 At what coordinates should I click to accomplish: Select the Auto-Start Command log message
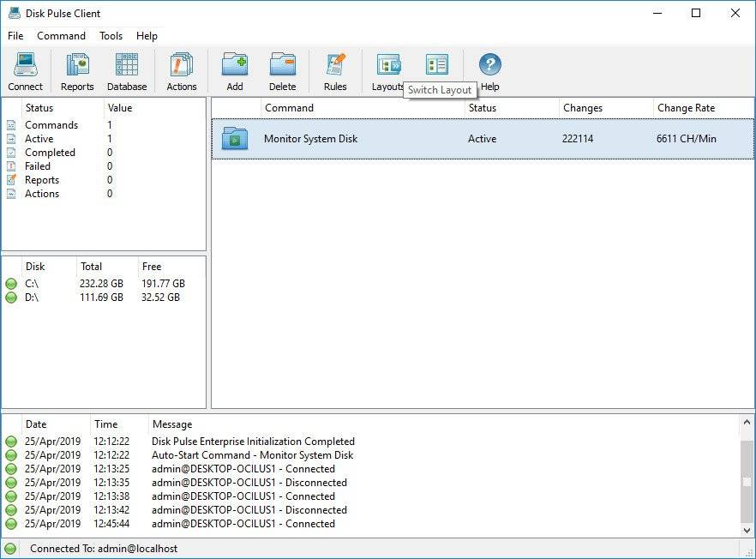pos(252,455)
